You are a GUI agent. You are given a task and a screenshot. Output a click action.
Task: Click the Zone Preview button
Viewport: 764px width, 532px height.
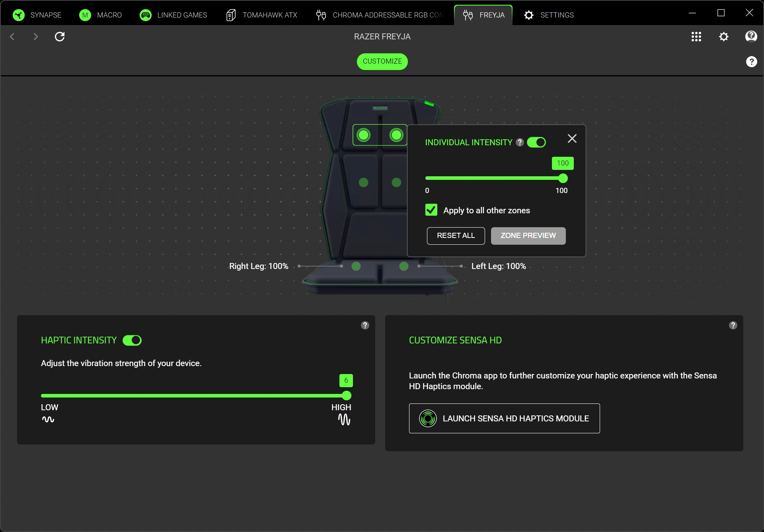pyautogui.click(x=528, y=236)
